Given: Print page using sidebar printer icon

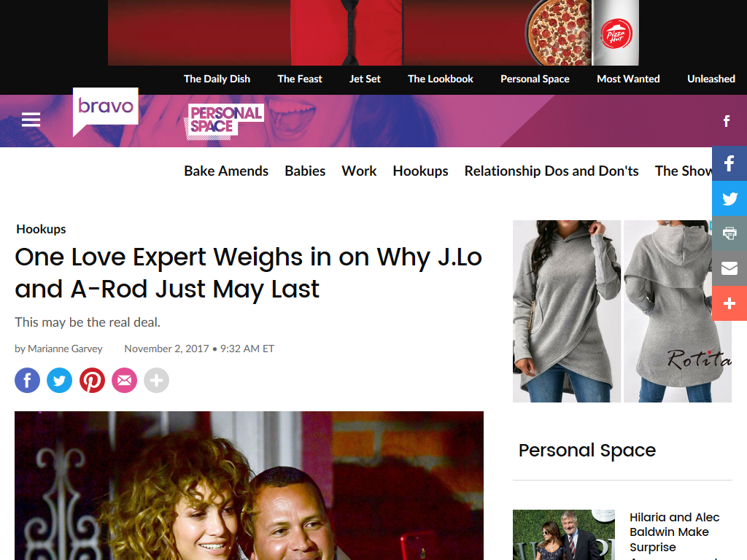Looking at the screenshot, I should pos(729,233).
